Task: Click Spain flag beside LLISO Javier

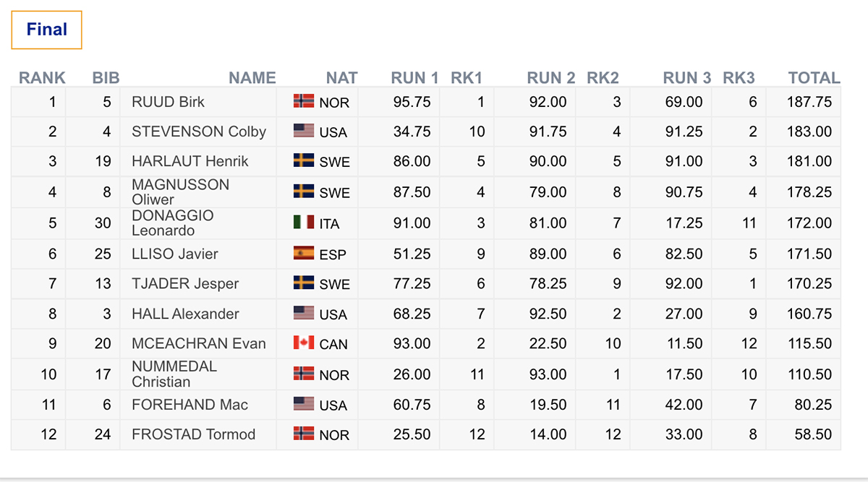Action: coord(304,253)
